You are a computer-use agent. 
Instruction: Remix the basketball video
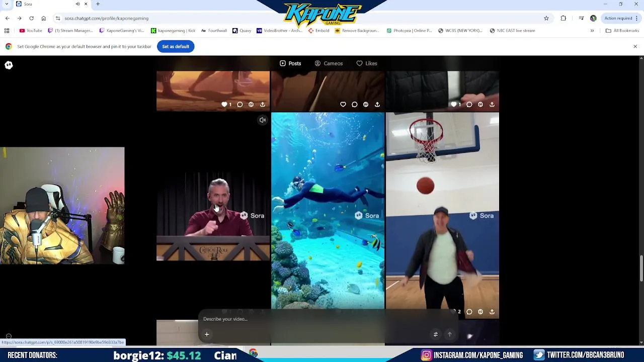click(x=480, y=312)
